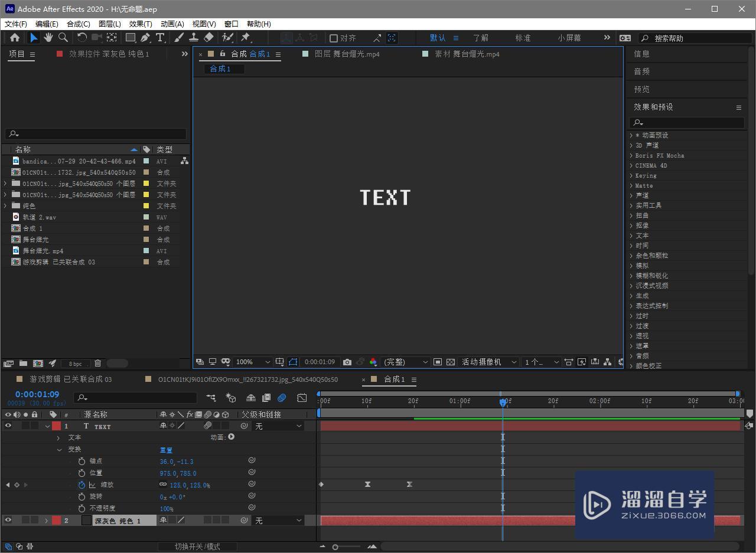Click the 动画 add animator button

click(231, 437)
